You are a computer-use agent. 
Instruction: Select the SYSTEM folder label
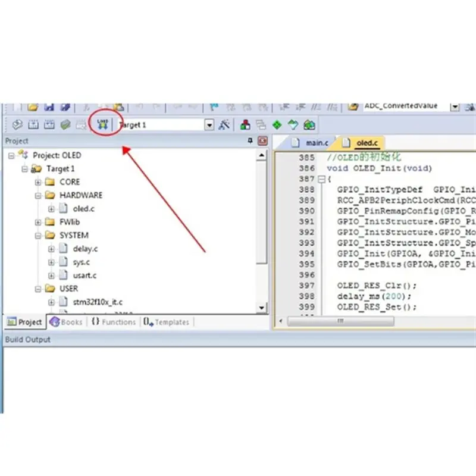(x=74, y=236)
